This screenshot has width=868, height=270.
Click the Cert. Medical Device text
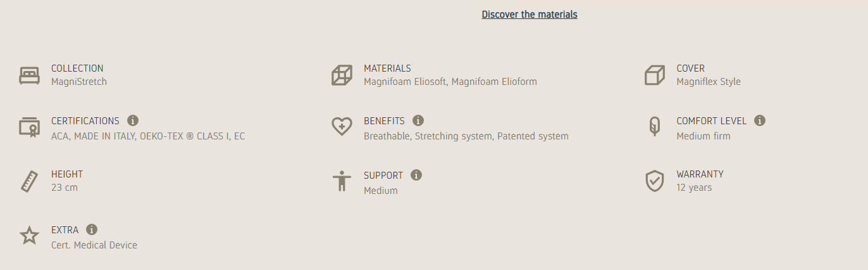point(94,245)
